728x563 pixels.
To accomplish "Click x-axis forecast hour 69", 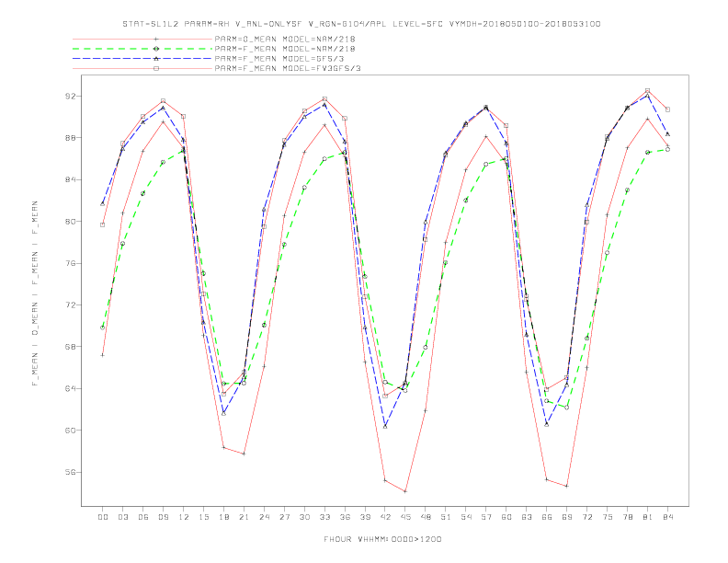I will tap(567, 517).
